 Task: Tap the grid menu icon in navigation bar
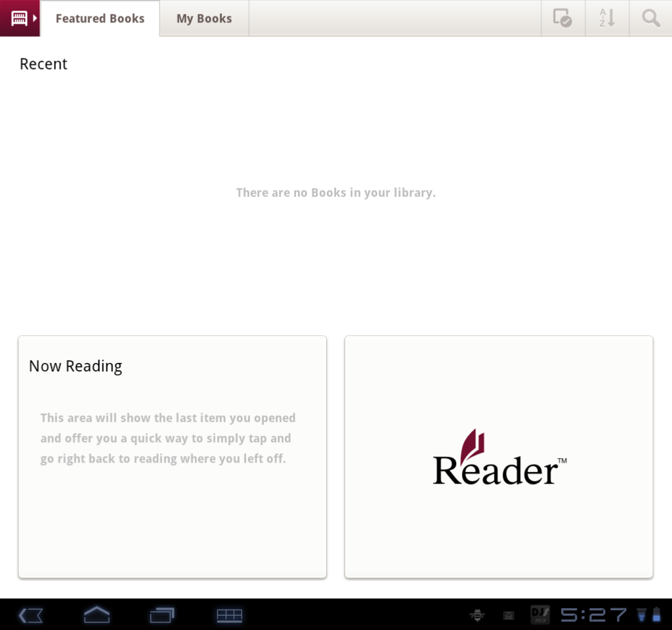(229, 615)
